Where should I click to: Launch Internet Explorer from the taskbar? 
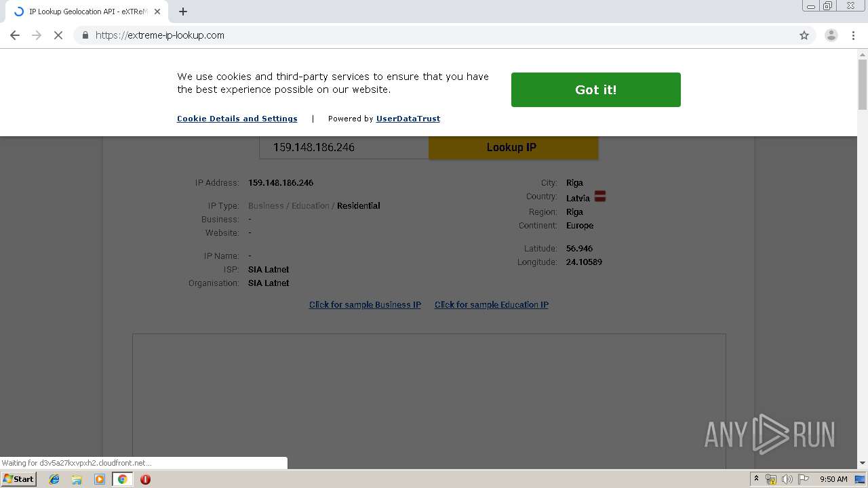point(54,479)
